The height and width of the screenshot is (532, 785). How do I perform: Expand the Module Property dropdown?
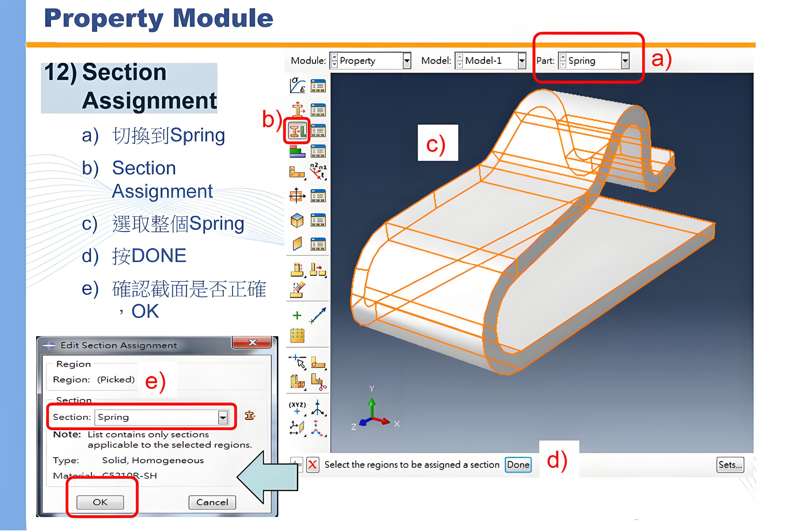coord(407,61)
